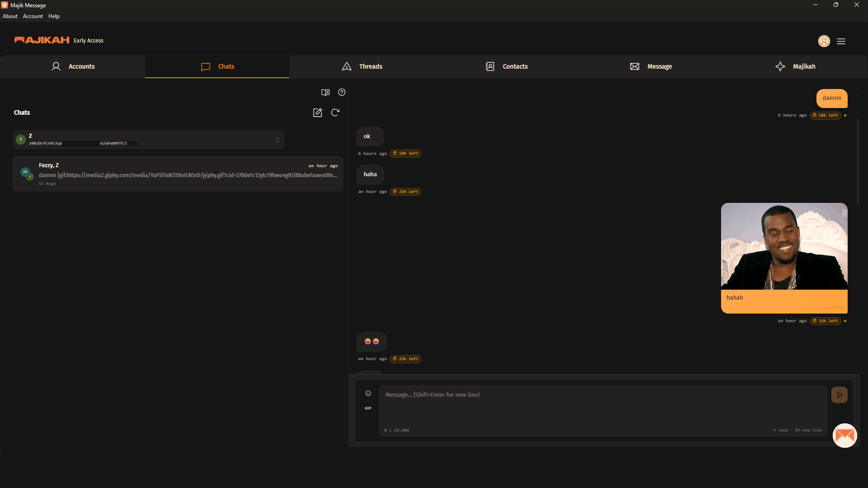Open the Account menu
Image resolution: width=868 pixels, height=488 pixels.
tap(33, 16)
